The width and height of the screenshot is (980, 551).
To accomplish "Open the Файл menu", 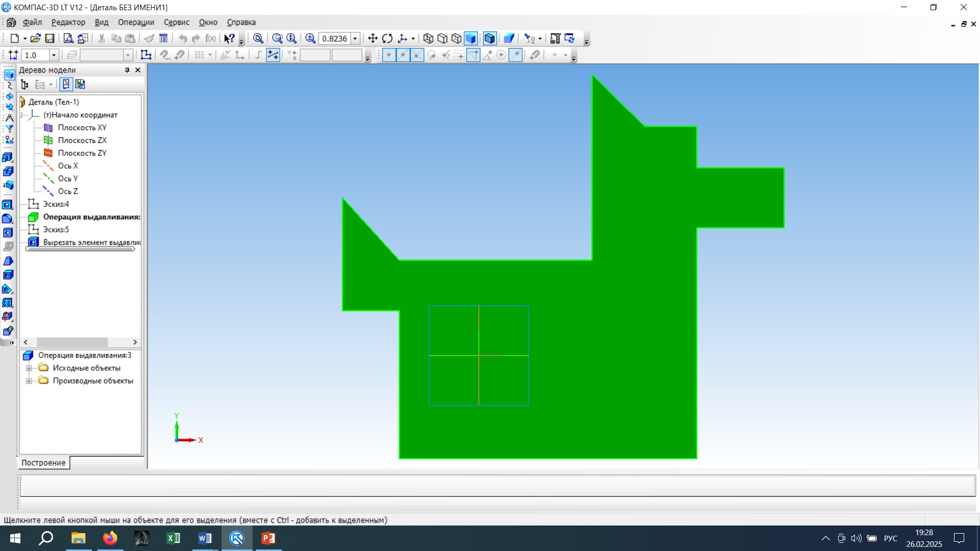I will point(32,22).
